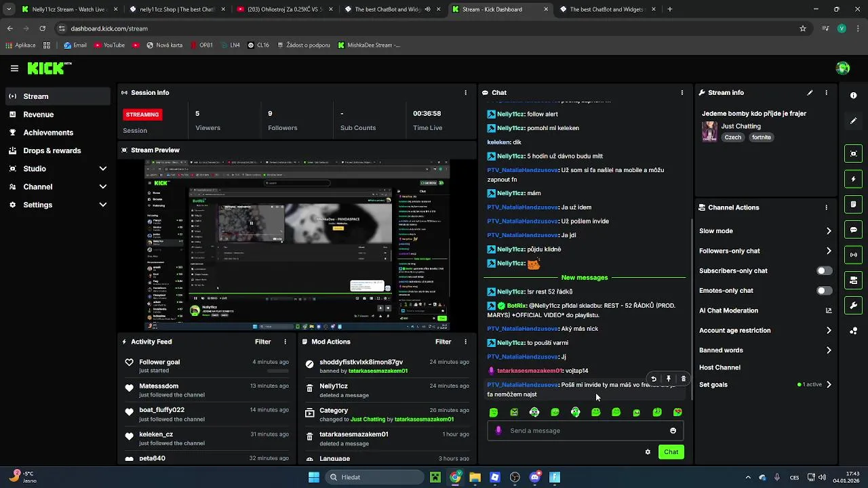Open Slow mode options

[766, 231]
